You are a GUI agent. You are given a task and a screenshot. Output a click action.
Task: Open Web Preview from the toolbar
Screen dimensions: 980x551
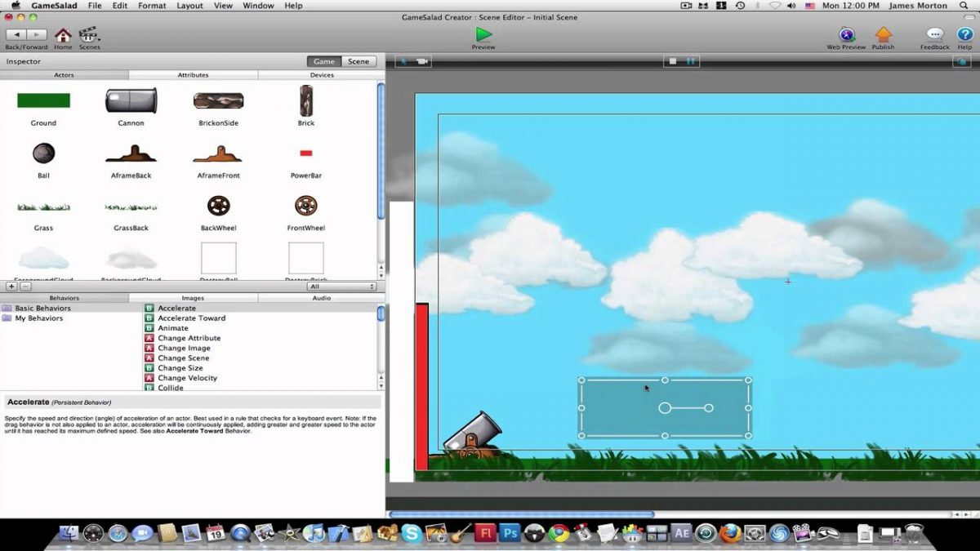[846, 35]
